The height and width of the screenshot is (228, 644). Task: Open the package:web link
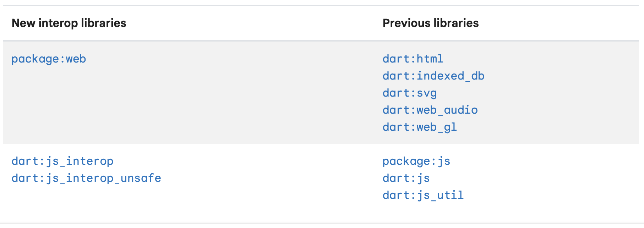49,59
